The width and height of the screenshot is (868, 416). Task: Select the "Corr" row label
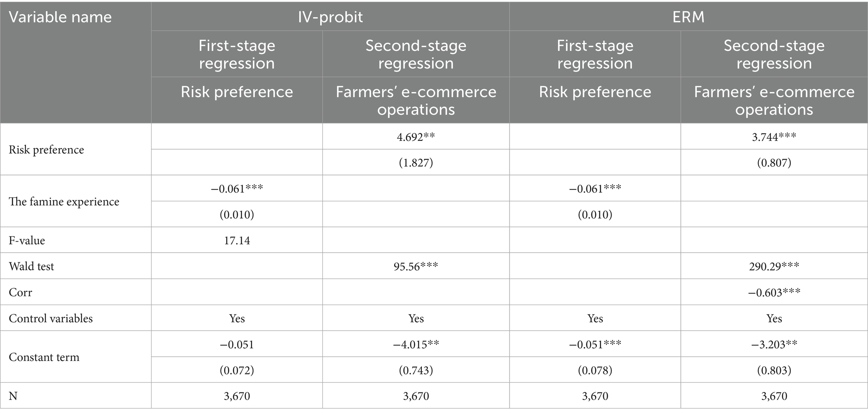coord(20,292)
